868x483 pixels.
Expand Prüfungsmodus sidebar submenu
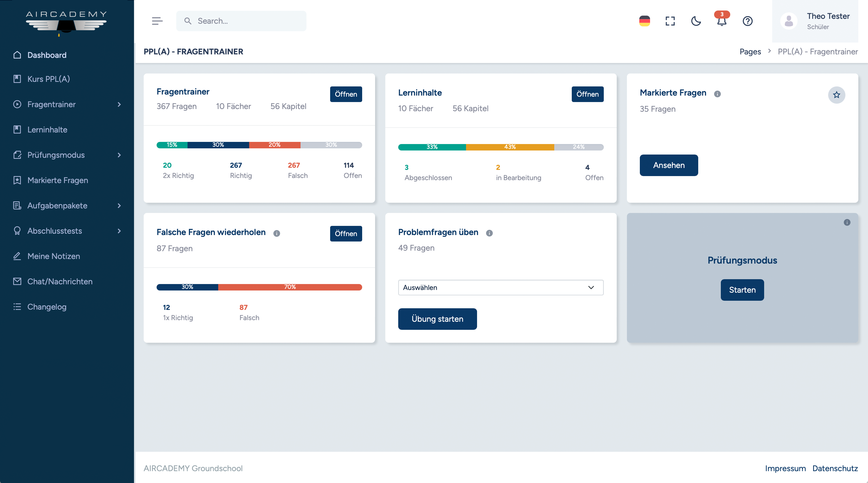point(119,155)
